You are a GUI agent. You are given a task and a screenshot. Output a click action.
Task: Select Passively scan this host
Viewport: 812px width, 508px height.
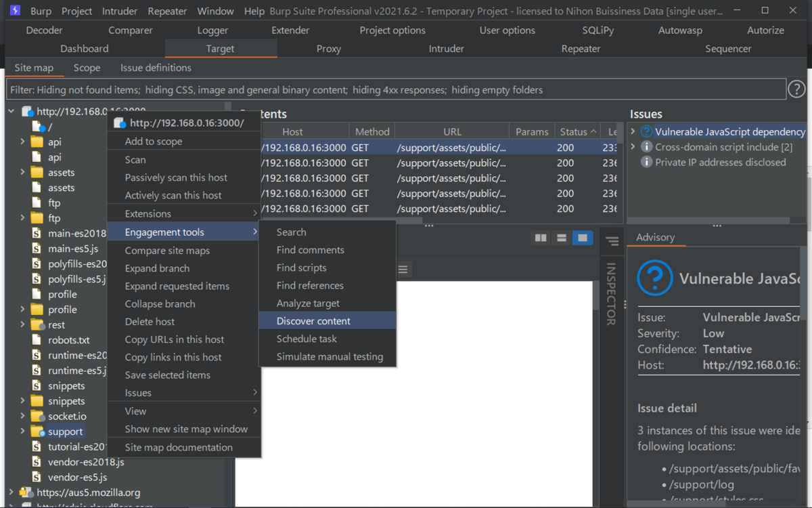[x=184, y=177]
